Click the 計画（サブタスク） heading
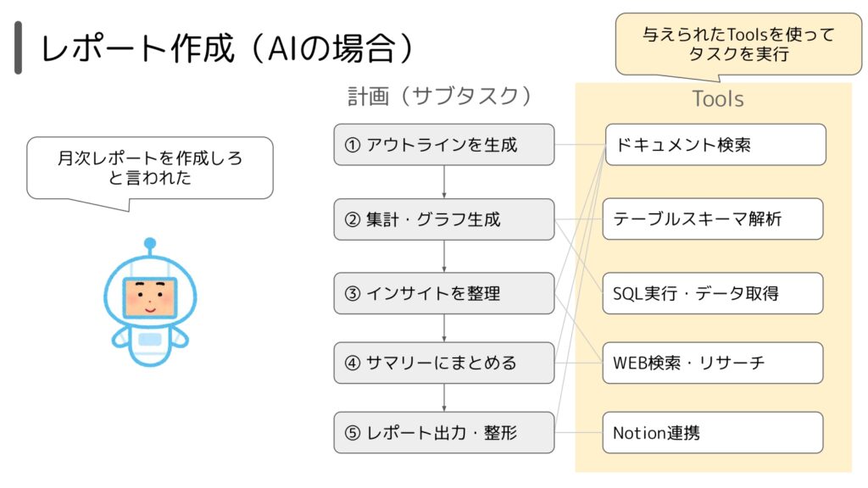Screen dimensions: 868x488 coord(440,97)
